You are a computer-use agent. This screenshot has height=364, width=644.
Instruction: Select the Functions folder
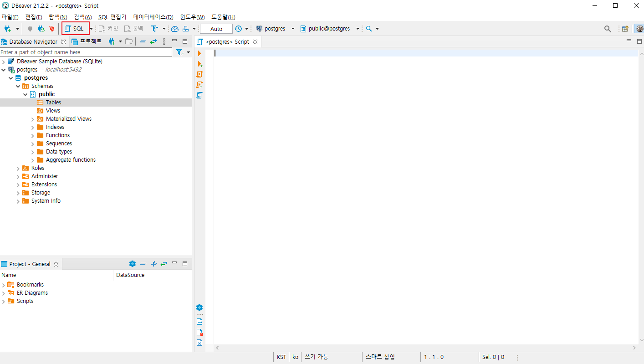point(58,135)
